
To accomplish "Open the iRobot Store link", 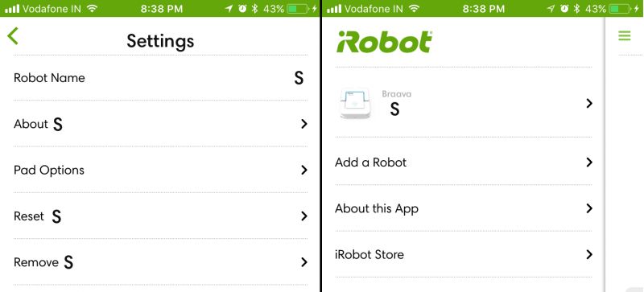I will (464, 254).
